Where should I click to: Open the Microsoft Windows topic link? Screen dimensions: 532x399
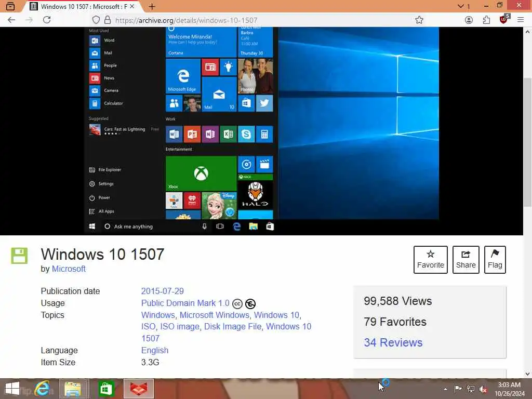[214, 315]
